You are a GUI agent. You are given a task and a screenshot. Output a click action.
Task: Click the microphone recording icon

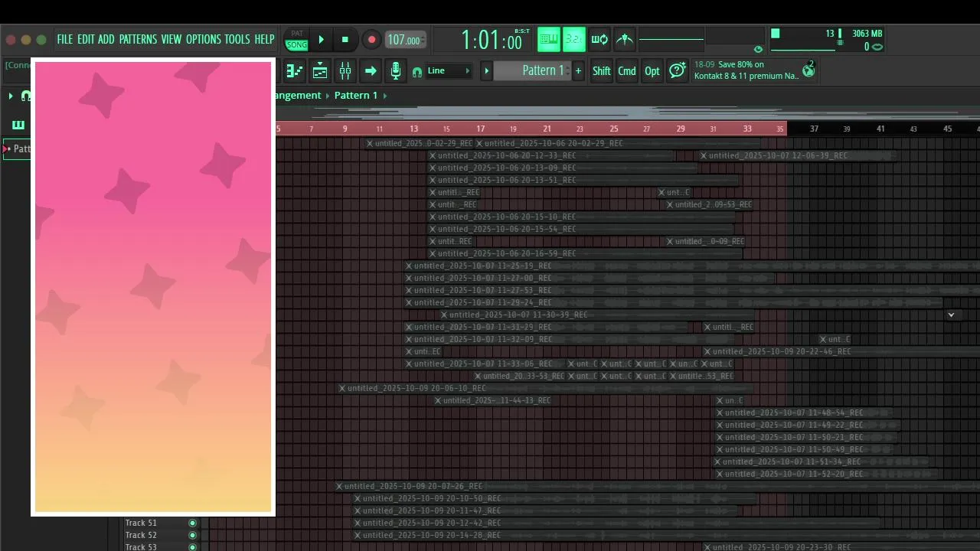(x=395, y=71)
